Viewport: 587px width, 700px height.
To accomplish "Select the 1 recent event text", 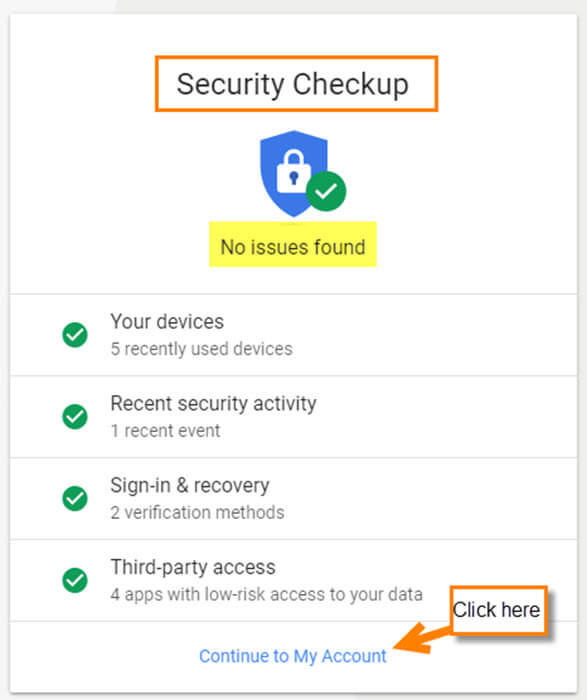I will tap(165, 431).
